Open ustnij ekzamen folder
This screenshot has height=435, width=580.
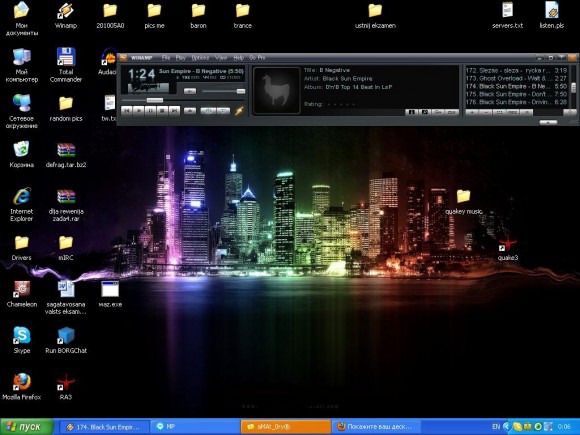coord(375,16)
